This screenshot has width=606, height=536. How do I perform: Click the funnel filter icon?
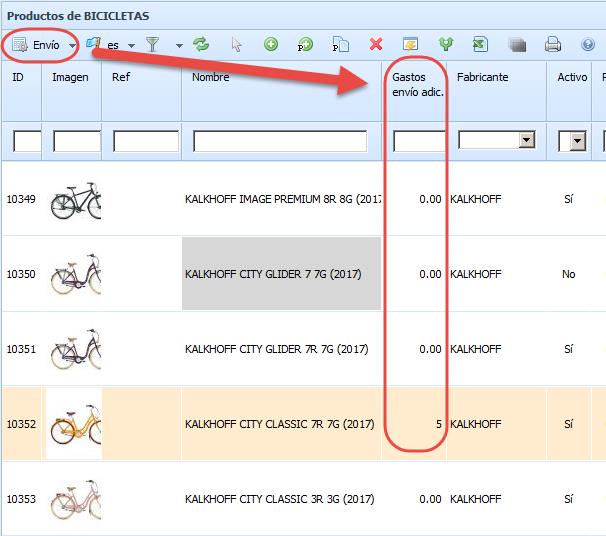click(153, 44)
